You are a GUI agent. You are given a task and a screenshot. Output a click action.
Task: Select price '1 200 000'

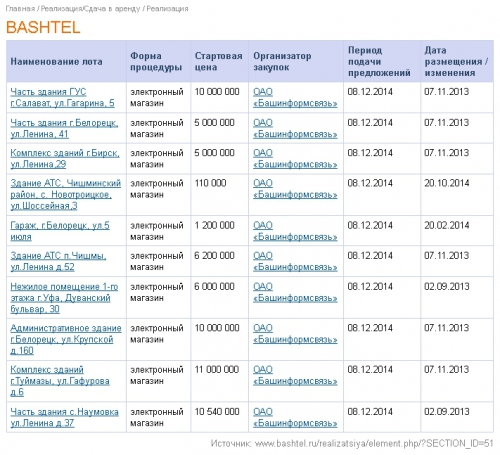(x=215, y=226)
